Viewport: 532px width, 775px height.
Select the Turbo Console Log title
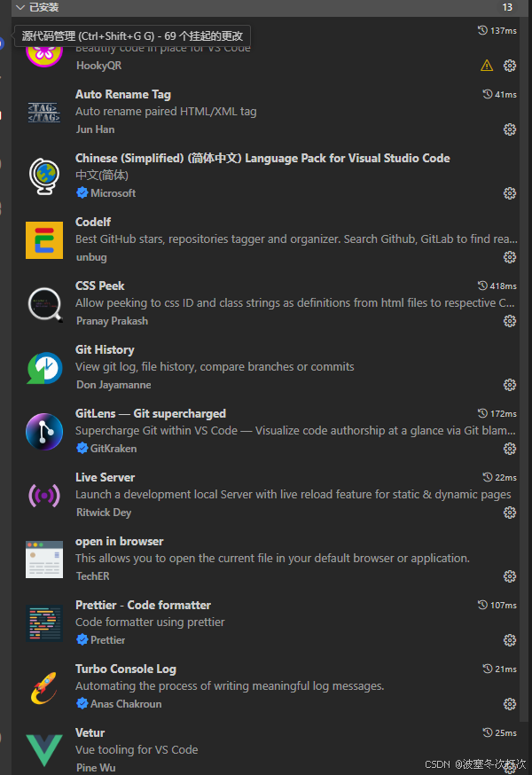(x=126, y=669)
